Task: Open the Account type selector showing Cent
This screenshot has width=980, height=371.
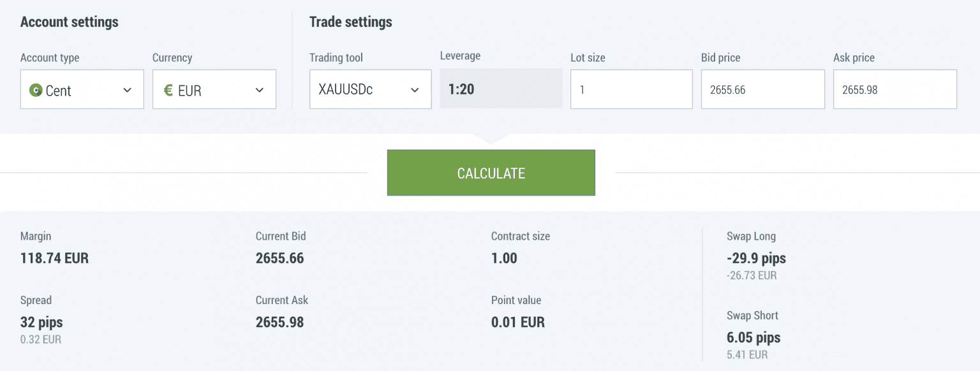Action: pos(82,89)
